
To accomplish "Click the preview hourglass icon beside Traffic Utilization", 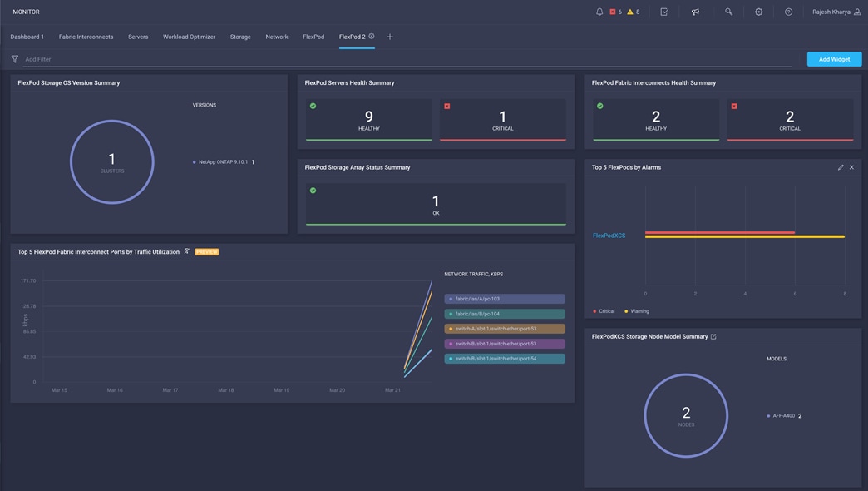I will 186,251.
